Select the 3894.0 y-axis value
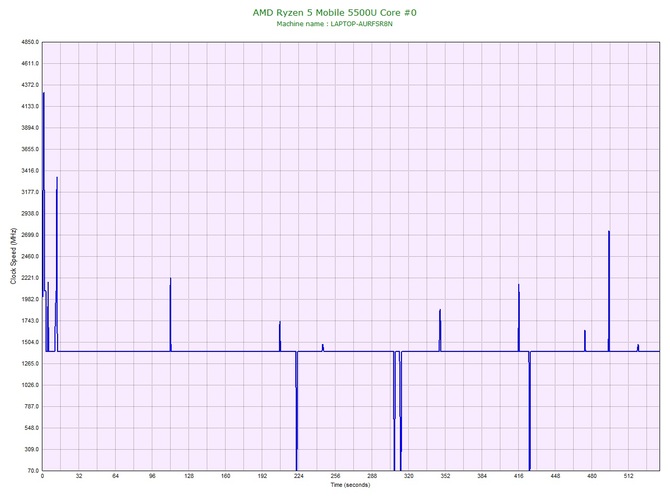Screen dimensions: 670x502 [x=30, y=128]
